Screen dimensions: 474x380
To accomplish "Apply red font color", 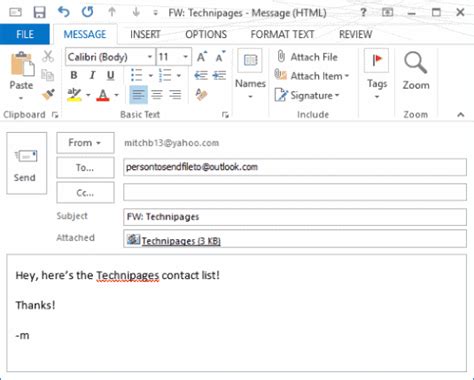I will 103,95.
